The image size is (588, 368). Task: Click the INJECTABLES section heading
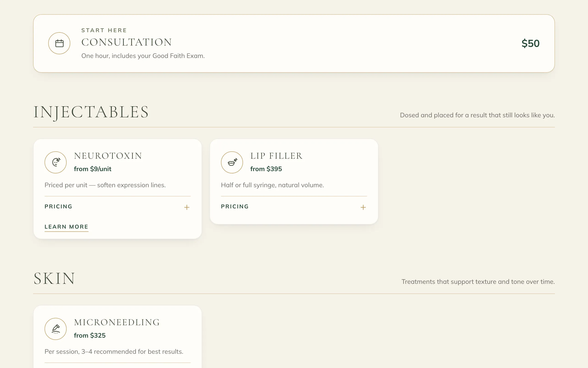[91, 112]
